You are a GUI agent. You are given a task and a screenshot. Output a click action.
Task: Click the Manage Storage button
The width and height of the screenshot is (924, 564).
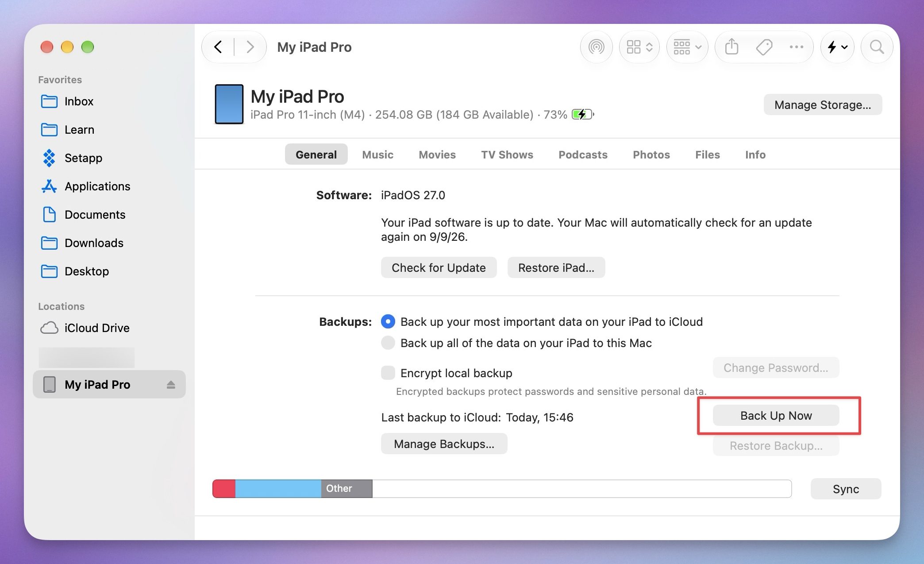point(823,104)
